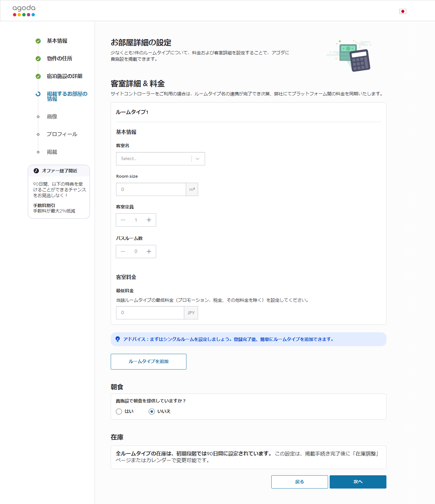Image resolution: width=435 pixels, height=504 pixels.
Task: Click the clock icon beside オファー終了間近
Action: (36, 171)
